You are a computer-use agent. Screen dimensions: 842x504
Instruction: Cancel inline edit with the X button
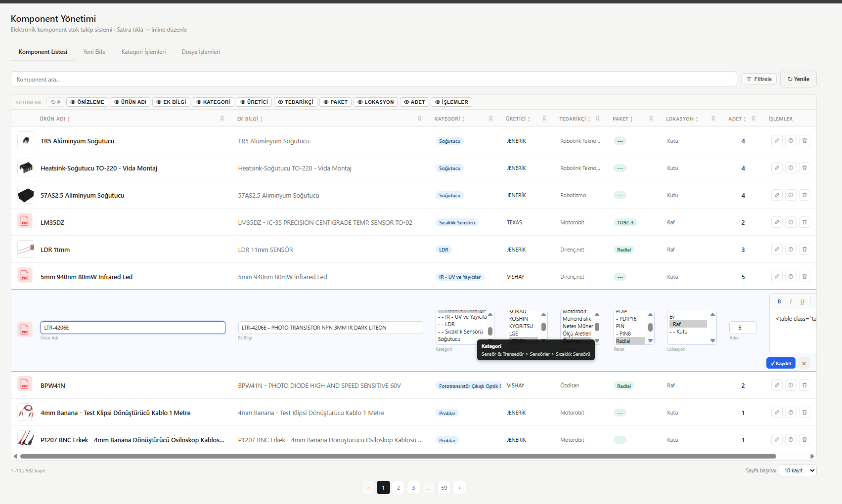pos(804,363)
